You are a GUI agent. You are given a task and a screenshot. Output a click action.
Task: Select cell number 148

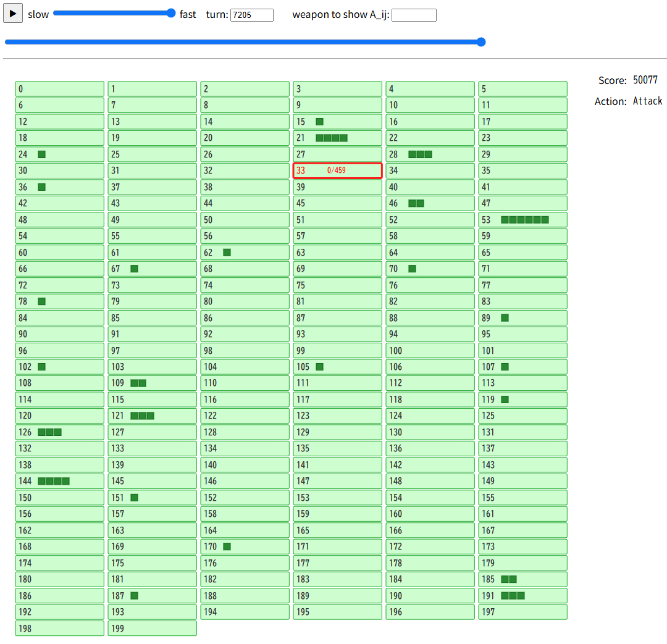pyautogui.click(x=430, y=481)
